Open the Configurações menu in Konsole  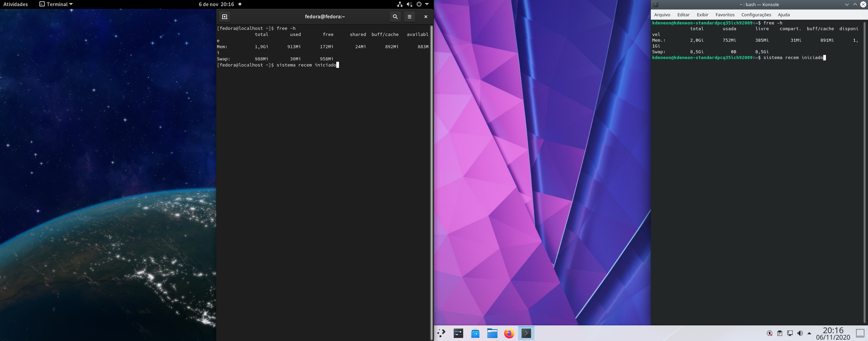click(x=756, y=15)
